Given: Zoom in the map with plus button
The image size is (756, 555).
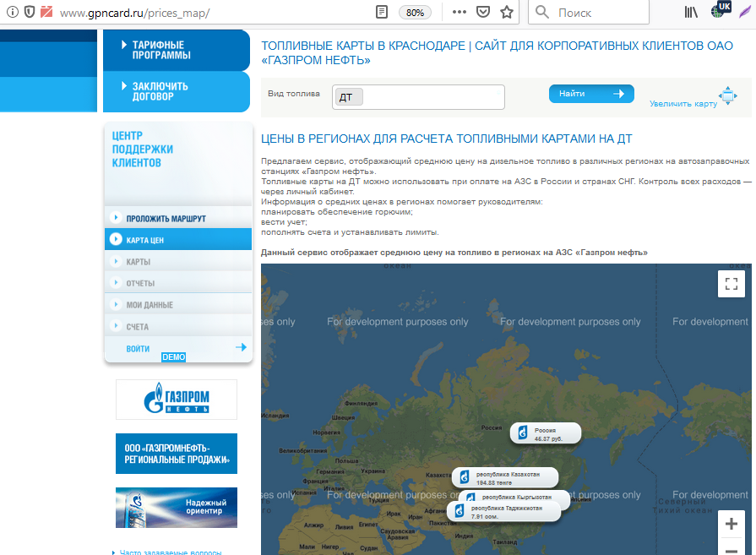Looking at the screenshot, I should point(732,524).
